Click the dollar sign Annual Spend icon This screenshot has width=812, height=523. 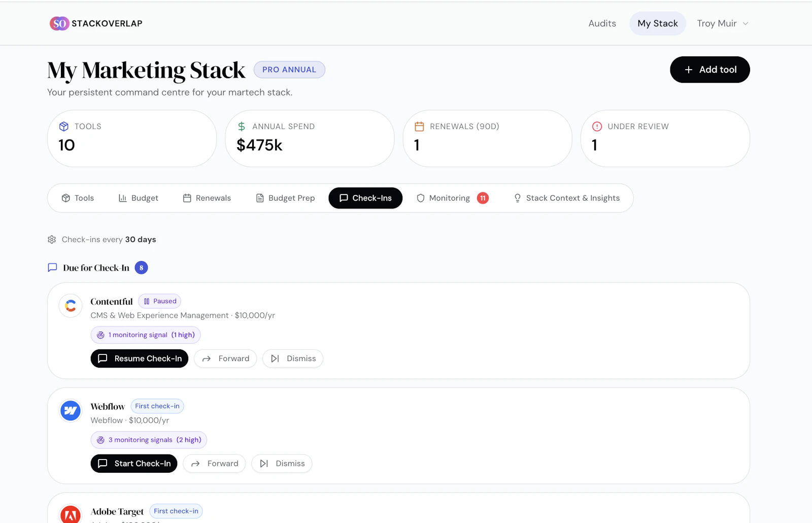tap(242, 126)
